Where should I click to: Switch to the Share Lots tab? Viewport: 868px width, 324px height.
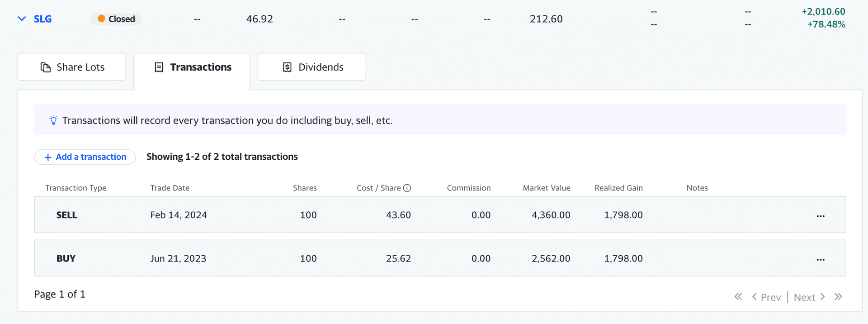pyautogui.click(x=72, y=67)
